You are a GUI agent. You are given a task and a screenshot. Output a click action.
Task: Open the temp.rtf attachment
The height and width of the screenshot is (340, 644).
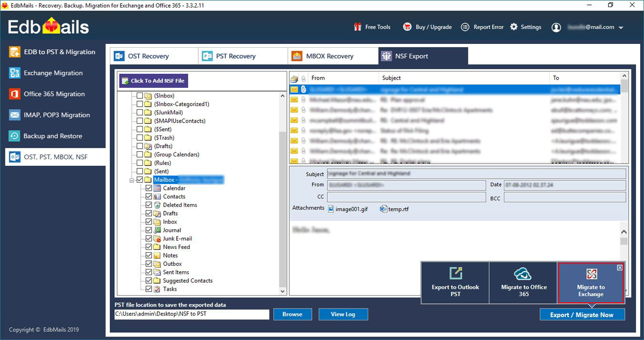coord(394,209)
